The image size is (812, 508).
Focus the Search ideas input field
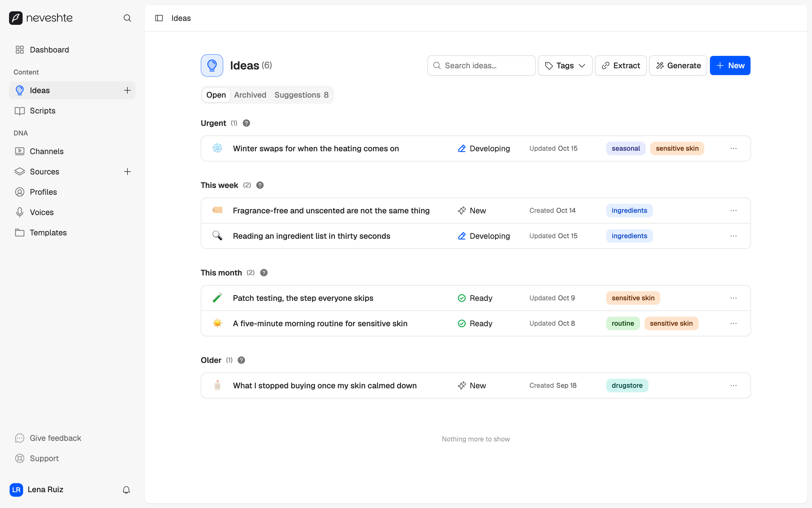pos(482,65)
